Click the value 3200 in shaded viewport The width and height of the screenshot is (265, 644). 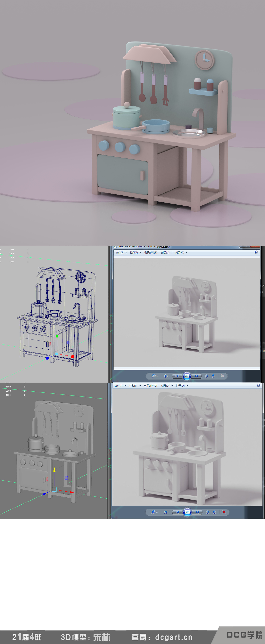8,391
